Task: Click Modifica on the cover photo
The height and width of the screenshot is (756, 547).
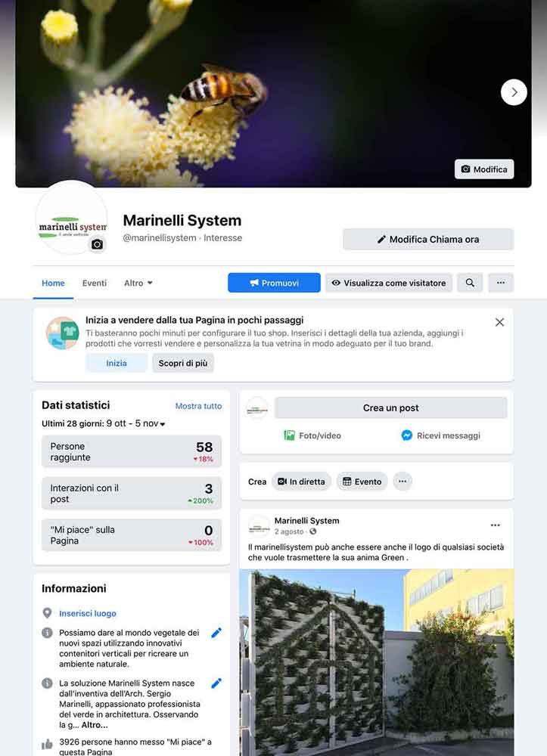Action: [x=484, y=169]
